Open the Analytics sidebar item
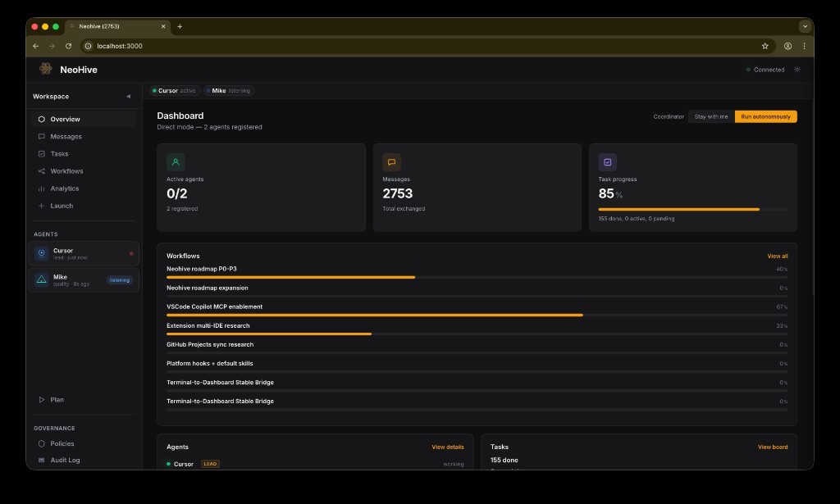The height and width of the screenshot is (504, 840). [x=84, y=188]
